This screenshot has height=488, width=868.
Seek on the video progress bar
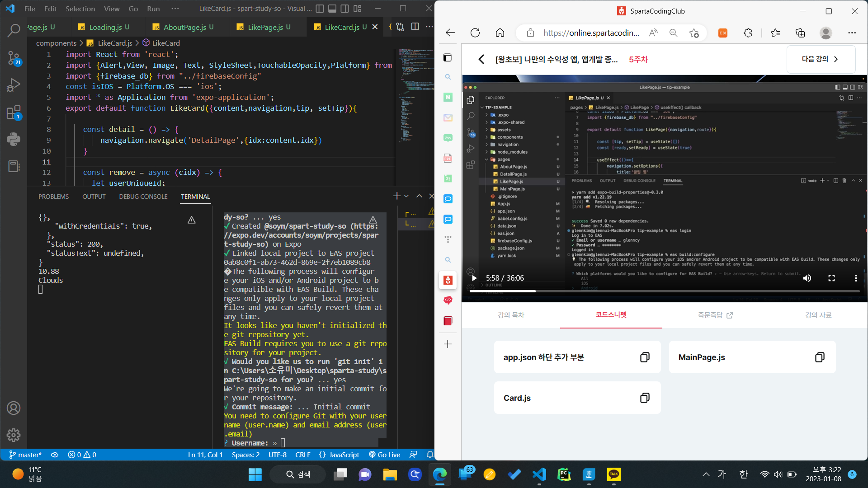click(x=665, y=291)
